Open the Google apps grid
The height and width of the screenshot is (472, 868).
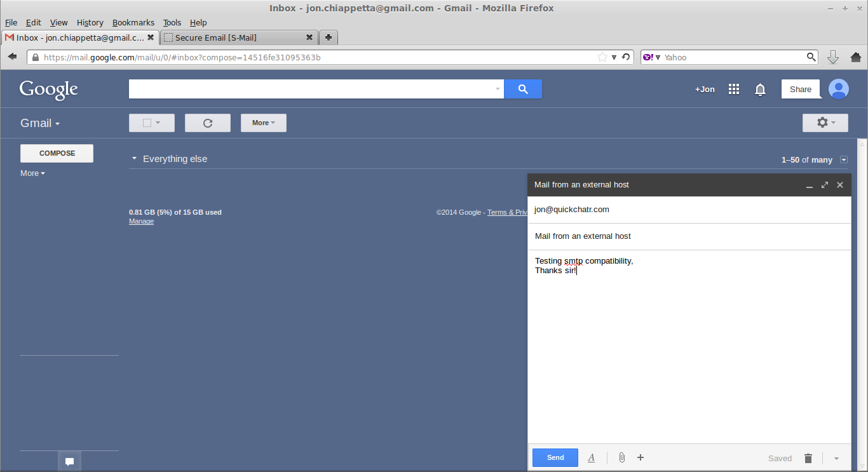tap(734, 90)
